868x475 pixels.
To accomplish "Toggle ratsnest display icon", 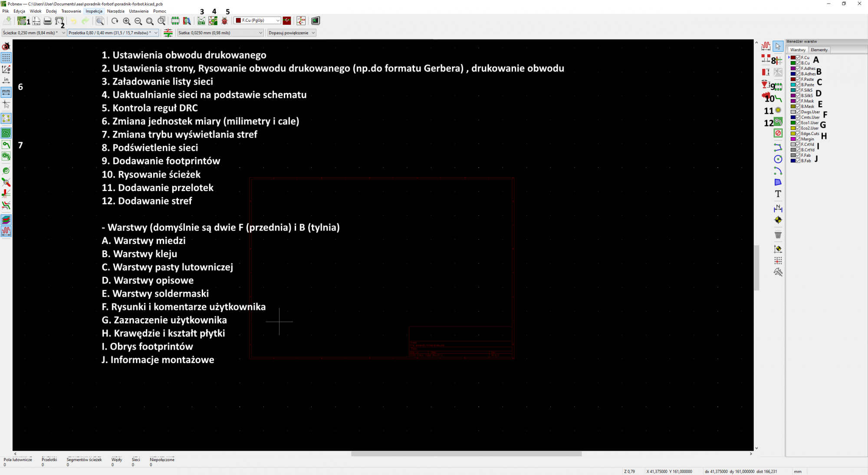I will pos(6,118).
